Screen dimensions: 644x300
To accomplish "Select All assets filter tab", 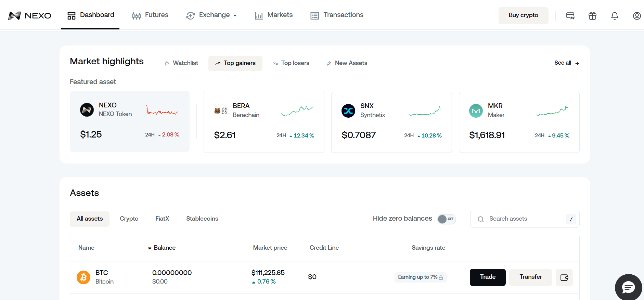I will click(90, 219).
